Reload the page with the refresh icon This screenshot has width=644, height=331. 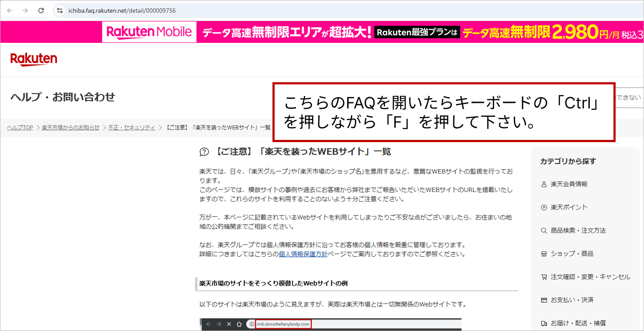(x=41, y=10)
